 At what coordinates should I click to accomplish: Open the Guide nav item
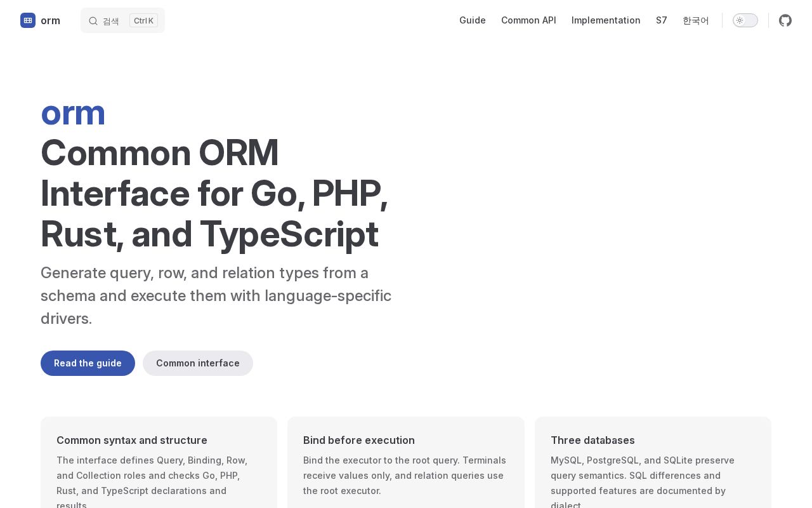(x=473, y=20)
